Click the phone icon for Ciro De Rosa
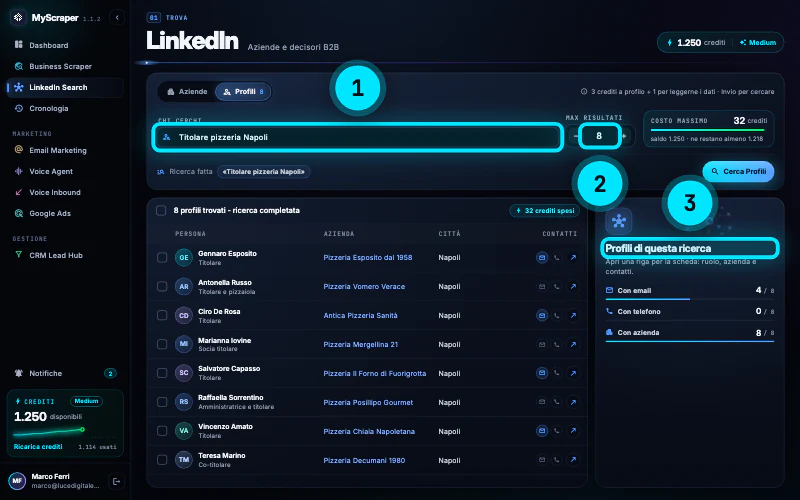The image size is (800, 500). (x=557, y=316)
